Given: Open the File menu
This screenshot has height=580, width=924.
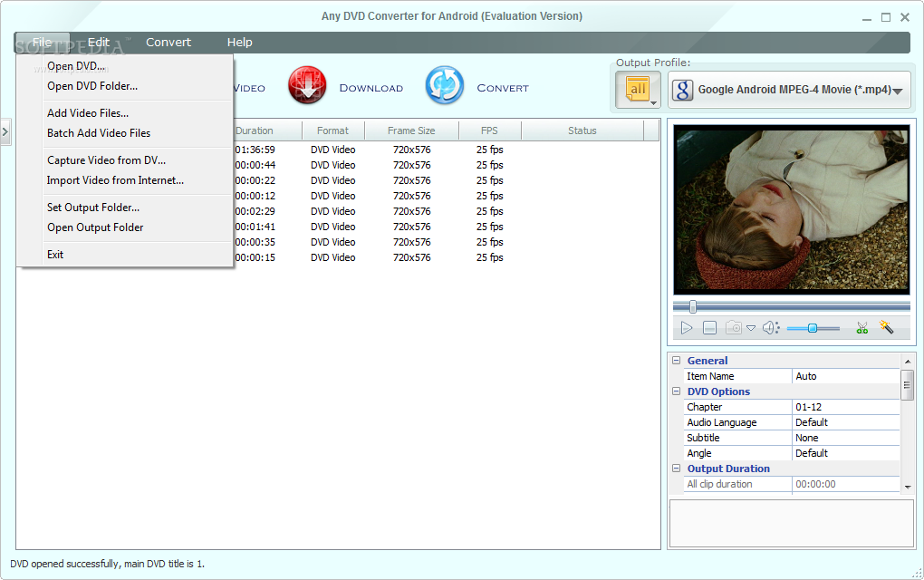Looking at the screenshot, I should coord(42,42).
